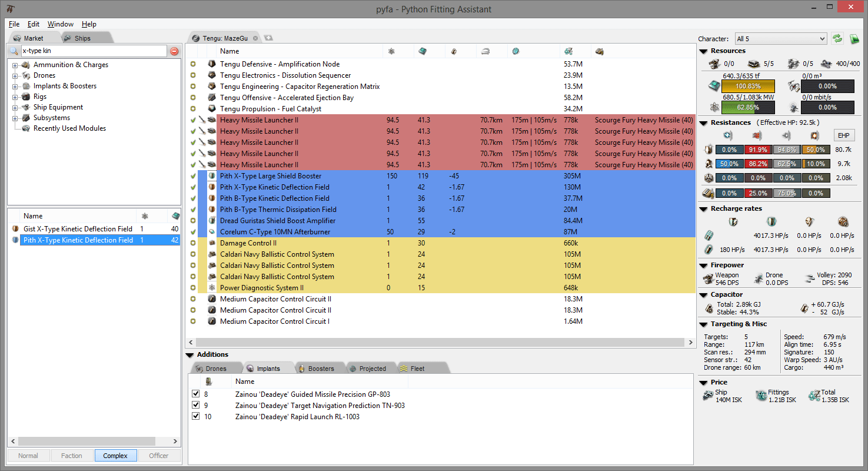Click the powergrid usage resource icon
Viewport: 868px width, 471px height.
tap(713, 107)
